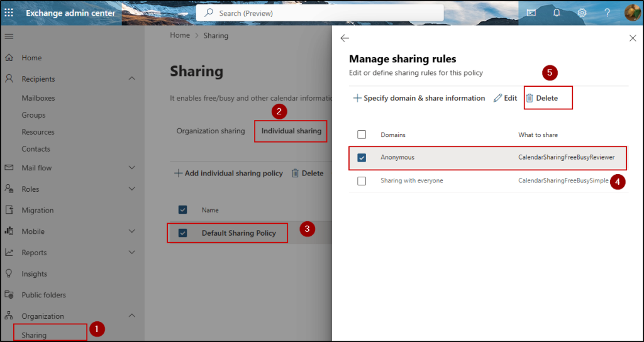
Task: Click the Delete trash icon in panel
Action: tap(530, 98)
